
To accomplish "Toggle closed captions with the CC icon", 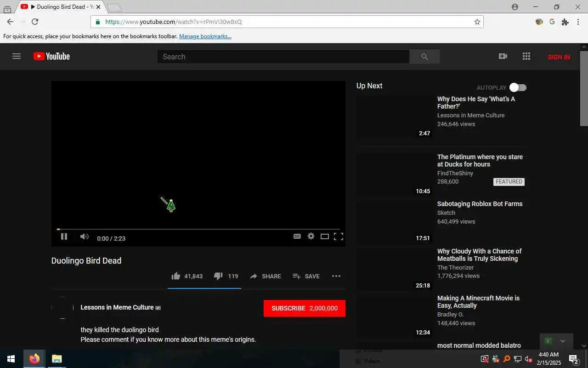I will pyautogui.click(x=297, y=236).
